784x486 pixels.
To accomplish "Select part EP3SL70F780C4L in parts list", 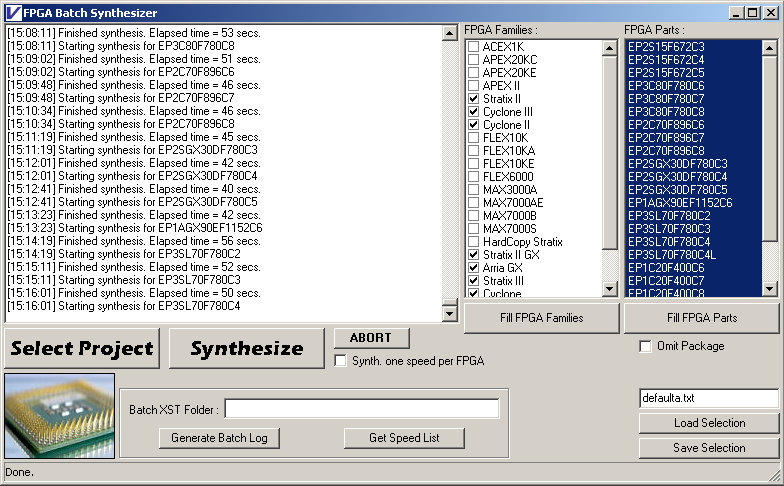I will coord(694,254).
